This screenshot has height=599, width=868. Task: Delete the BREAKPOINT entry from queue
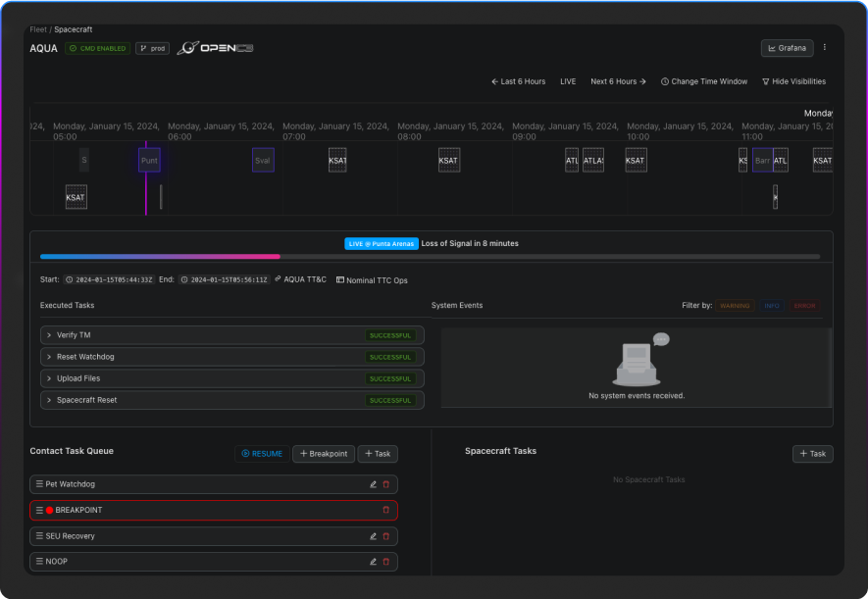click(385, 510)
